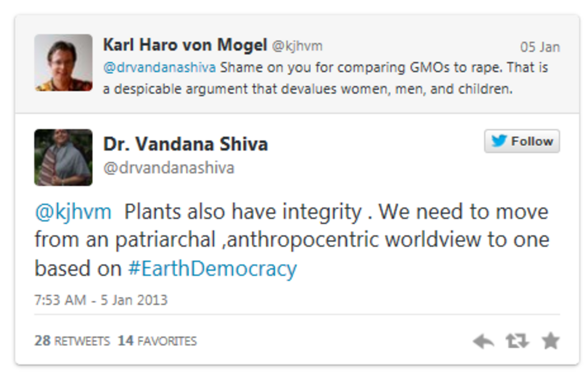Favorite the tweet with the star icon

[x=551, y=341]
